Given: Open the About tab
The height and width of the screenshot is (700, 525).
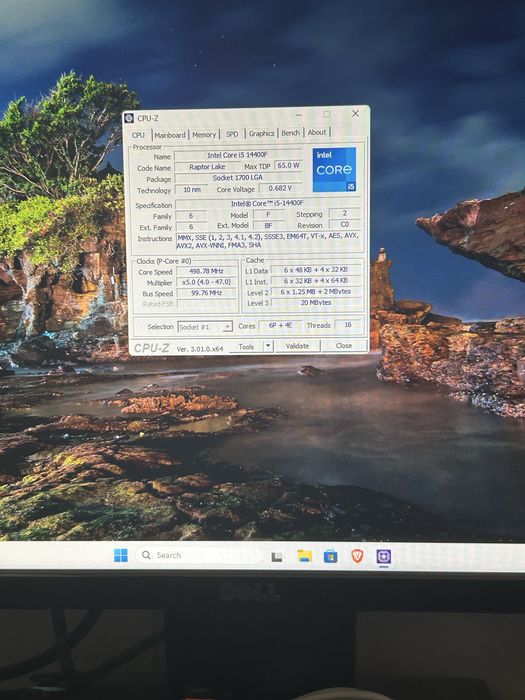Looking at the screenshot, I should (317, 132).
